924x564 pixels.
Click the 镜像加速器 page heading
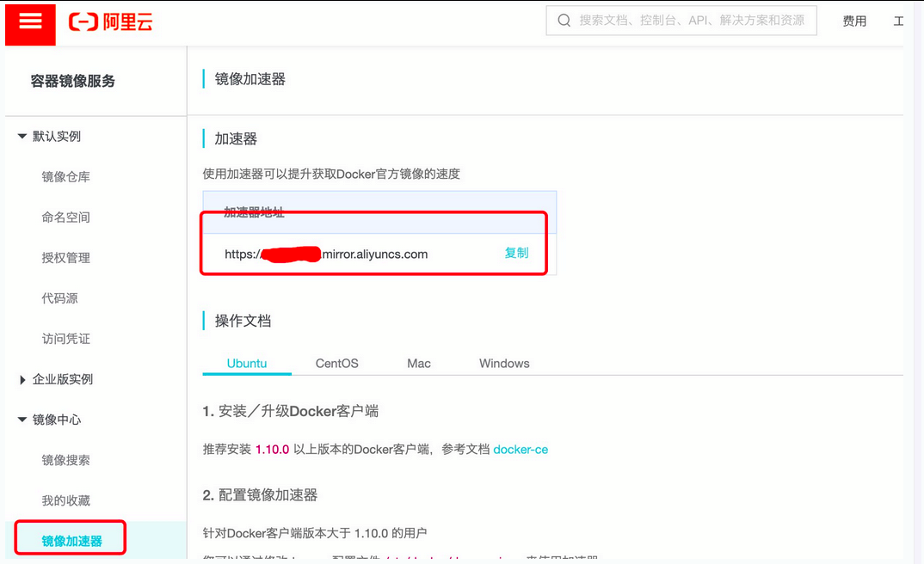(249, 79)
